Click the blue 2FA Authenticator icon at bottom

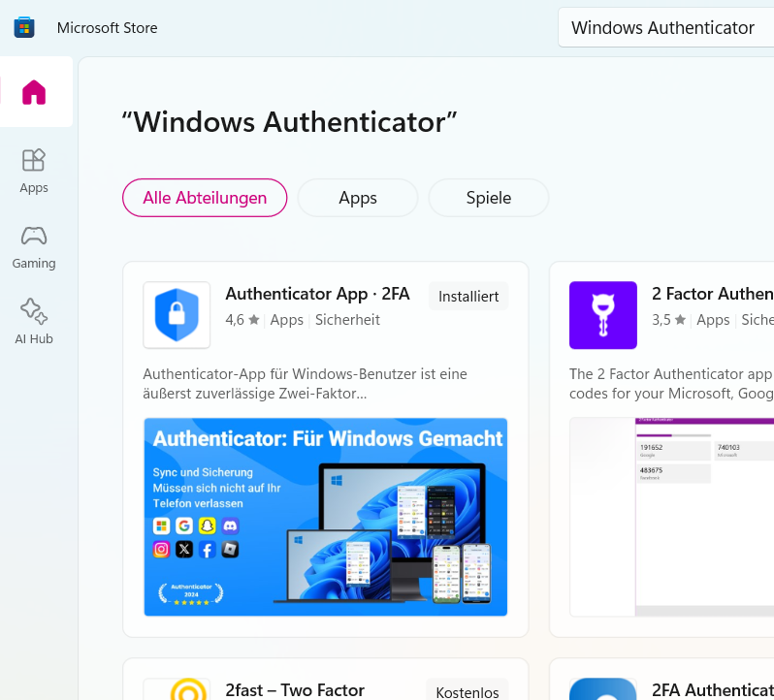tap(602, 688)
